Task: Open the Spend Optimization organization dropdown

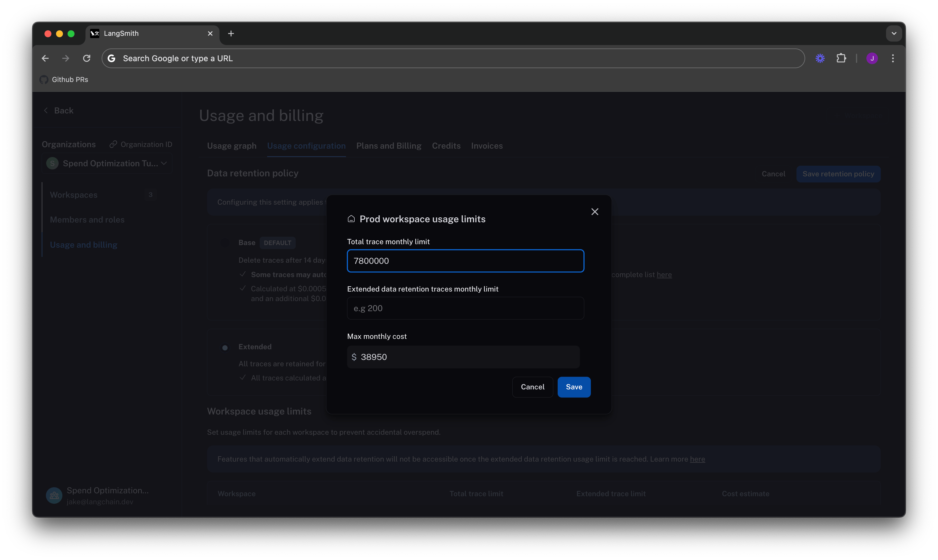Action: (107, 163)
